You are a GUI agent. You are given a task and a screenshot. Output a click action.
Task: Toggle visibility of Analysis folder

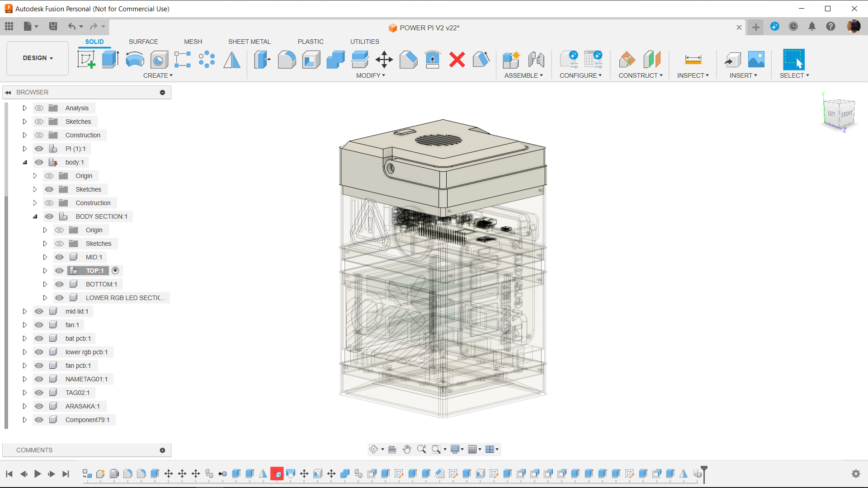(39, 108)
